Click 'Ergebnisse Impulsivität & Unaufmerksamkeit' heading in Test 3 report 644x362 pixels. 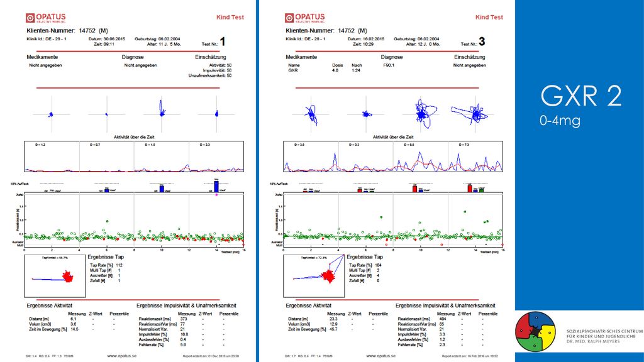point(445,305)
